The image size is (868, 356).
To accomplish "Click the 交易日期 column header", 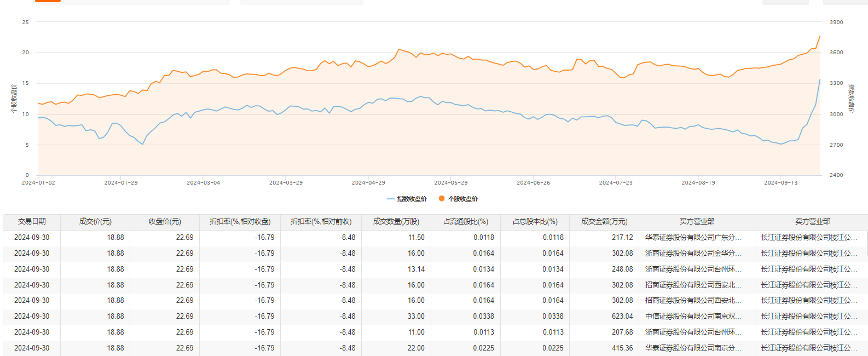I will pyautogui.click(x=32, y=221).
